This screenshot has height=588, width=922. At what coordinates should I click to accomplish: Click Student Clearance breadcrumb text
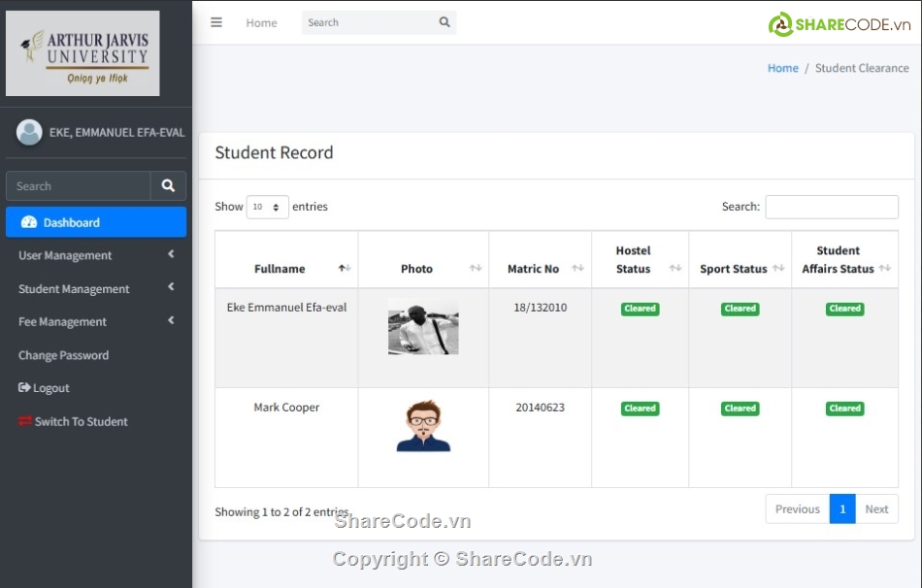pos(862,68)
